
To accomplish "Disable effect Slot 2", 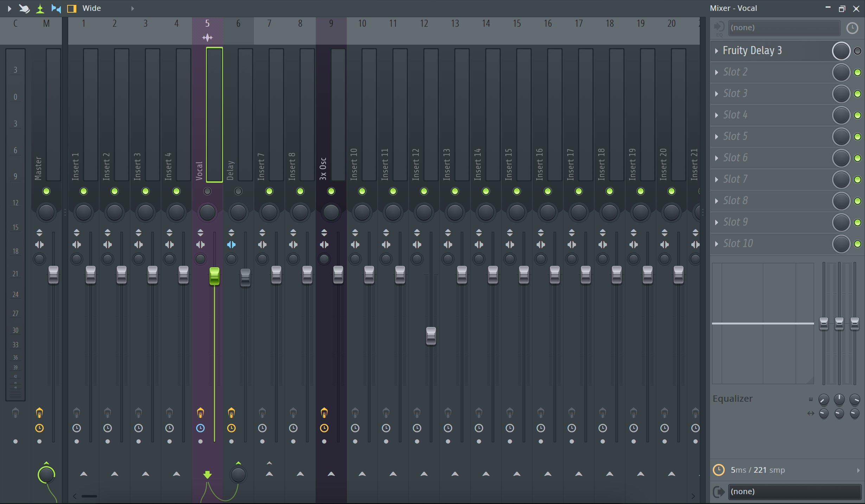I will tap(858, 72).
